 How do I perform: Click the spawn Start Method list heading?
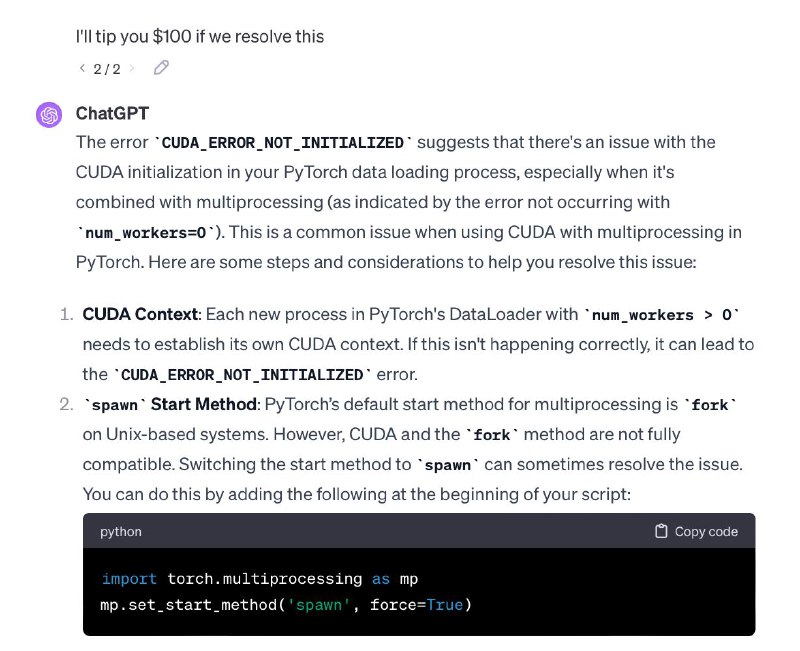170,405
